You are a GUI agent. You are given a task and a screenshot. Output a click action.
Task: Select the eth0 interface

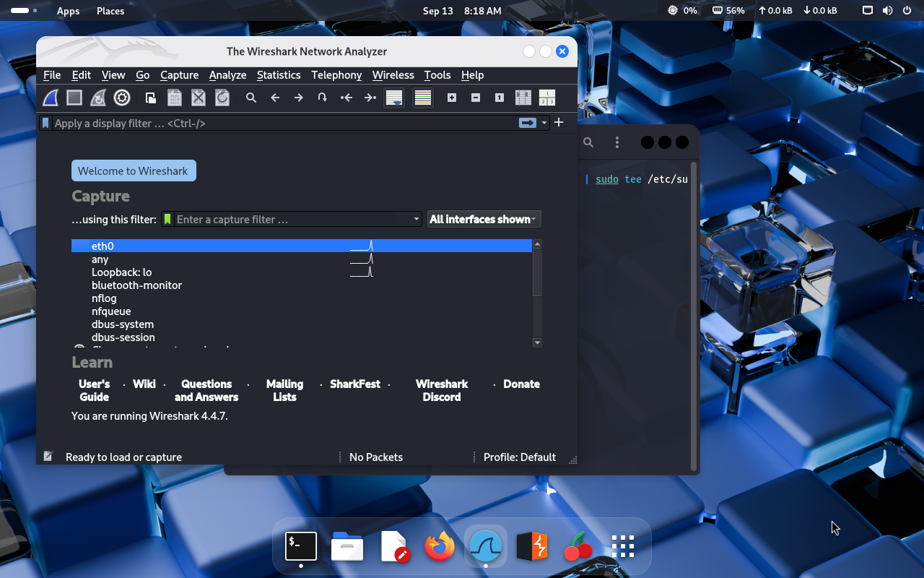[302, 246]
